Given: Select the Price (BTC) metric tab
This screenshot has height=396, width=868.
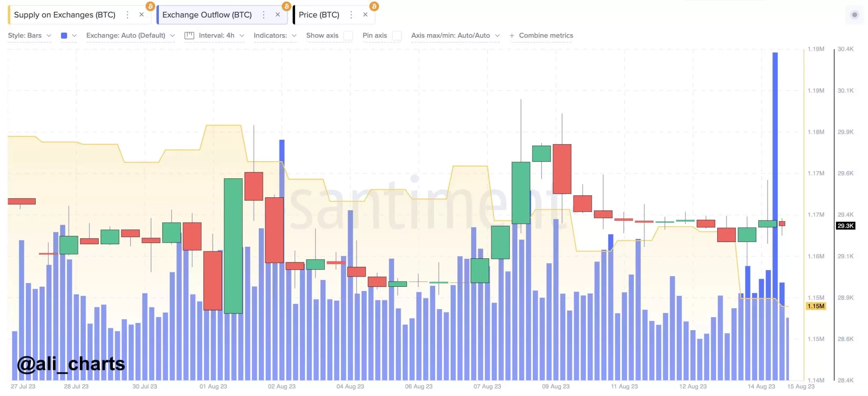Looking at the screenshot, I should click(319, 15).
